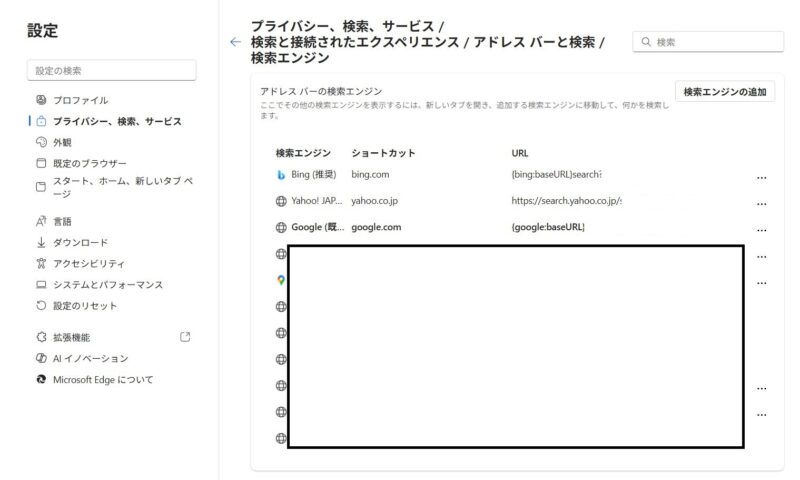Click the Google Maps pin icon in list
800x480 pixels.
tap(281, 280)
